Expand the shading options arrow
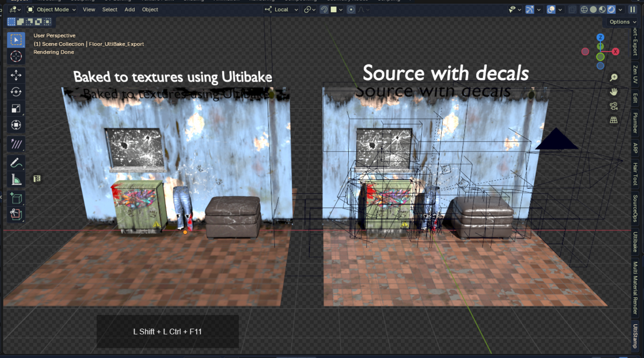 (x=620, y=9)
